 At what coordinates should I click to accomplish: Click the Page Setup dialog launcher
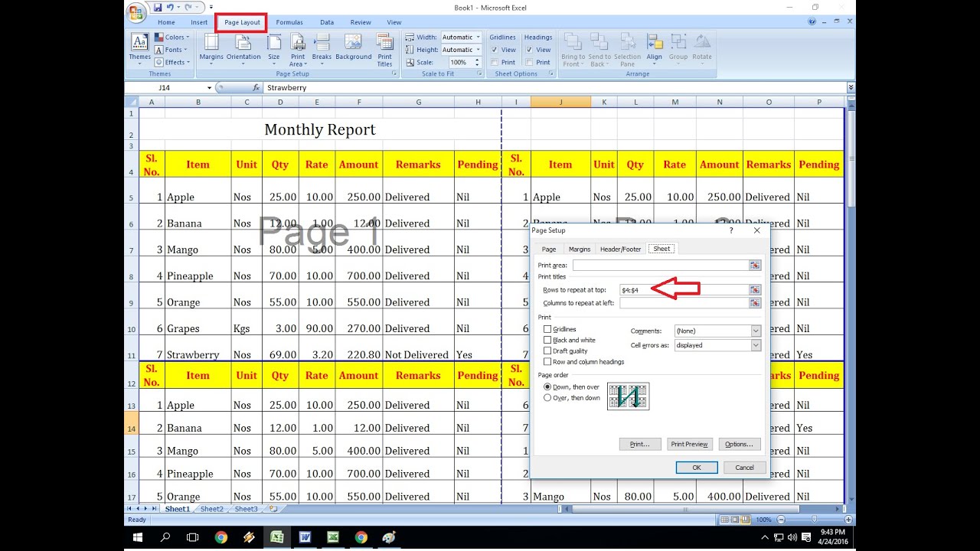click(394, 74)
